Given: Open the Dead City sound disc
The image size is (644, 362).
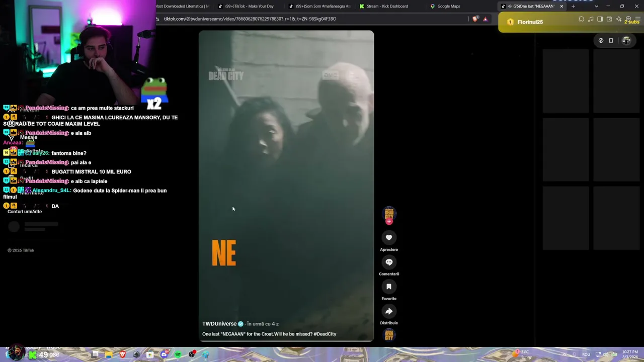Looking at the screenshot, I should click(x=389, y=335).
